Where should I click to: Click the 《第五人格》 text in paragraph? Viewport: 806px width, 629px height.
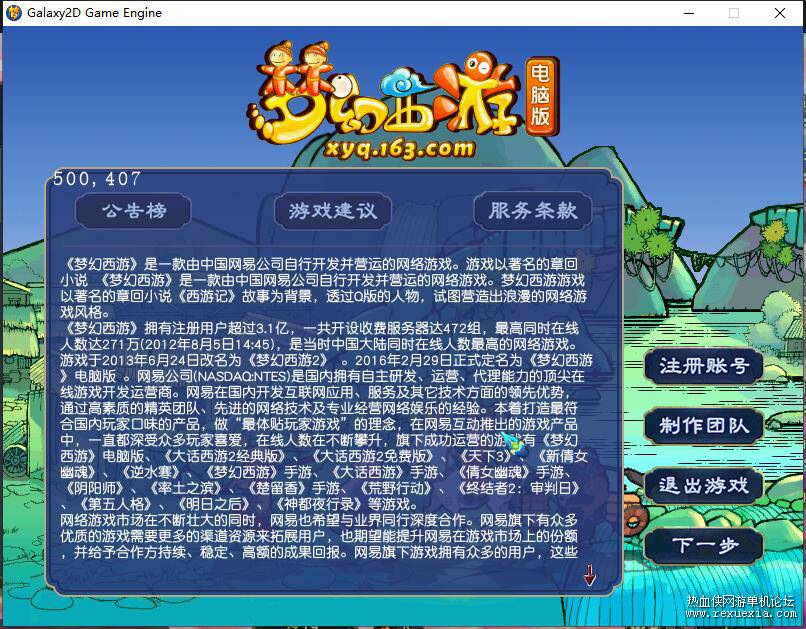pos(115,504)
